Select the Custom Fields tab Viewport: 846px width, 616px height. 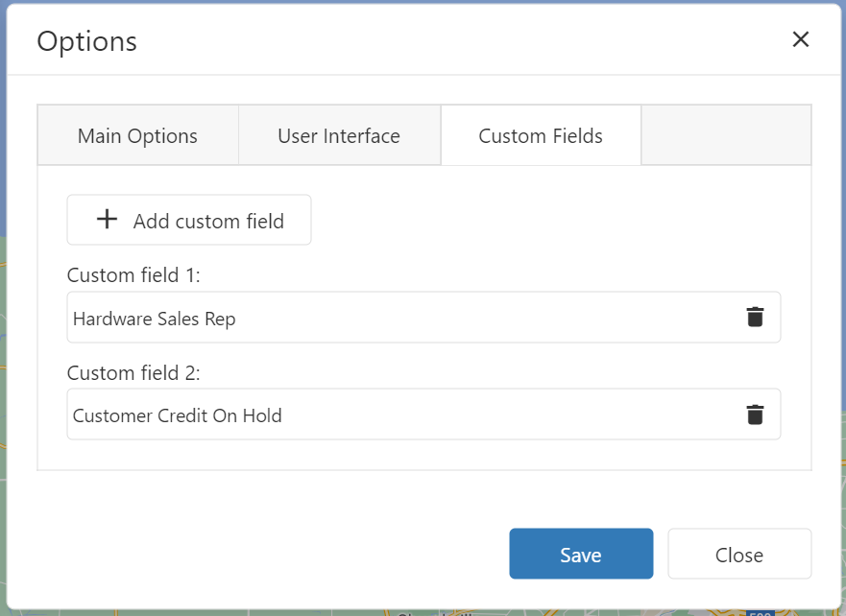[541, 135]
